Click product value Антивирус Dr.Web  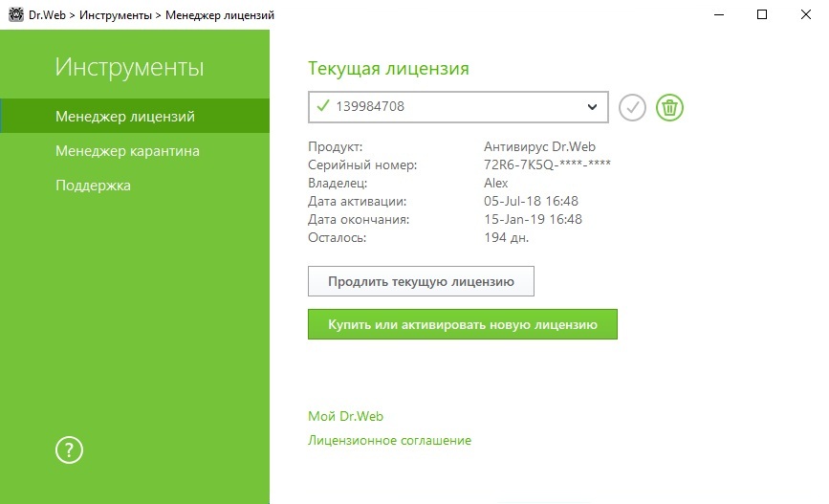tap(539, 146)
